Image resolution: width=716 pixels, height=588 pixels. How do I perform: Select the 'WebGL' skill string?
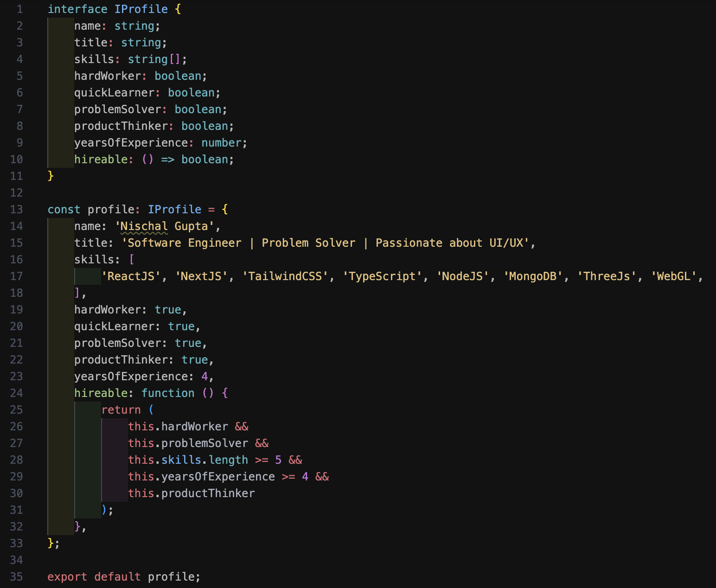(x=673, y=276)
